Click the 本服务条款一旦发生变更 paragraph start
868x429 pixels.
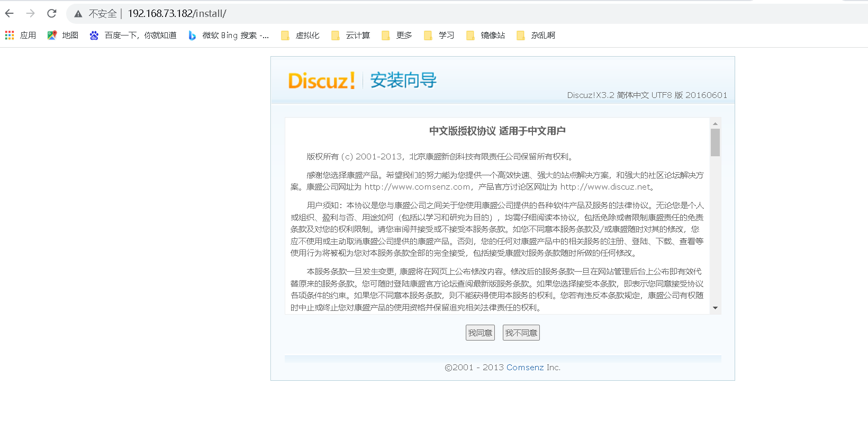coord(351,271)
